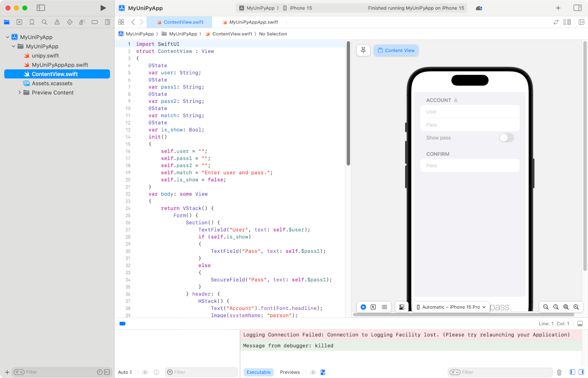588x378 pixels.
Task: Switch console to the Previews tab
Action: [x=290, y=372]
